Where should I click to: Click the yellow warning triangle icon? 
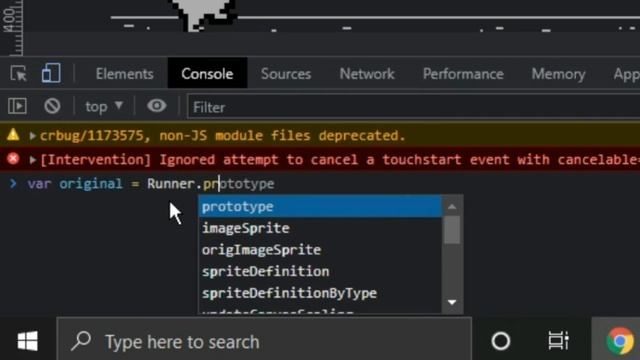tap(13, 135)
